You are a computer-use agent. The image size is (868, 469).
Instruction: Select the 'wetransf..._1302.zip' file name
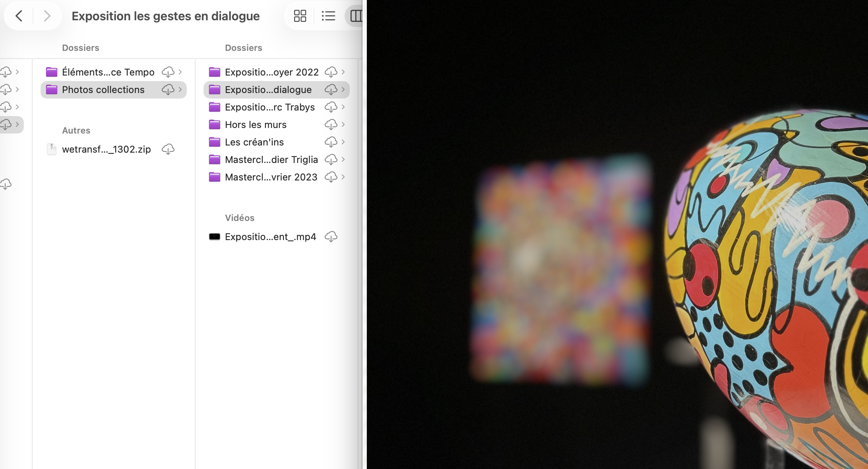(x=107, y=149)
